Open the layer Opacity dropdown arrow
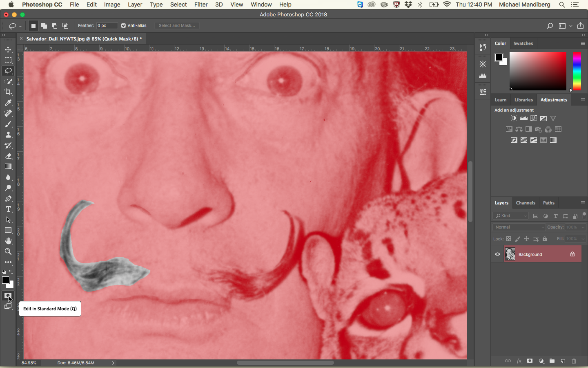 tap(583, 227)
